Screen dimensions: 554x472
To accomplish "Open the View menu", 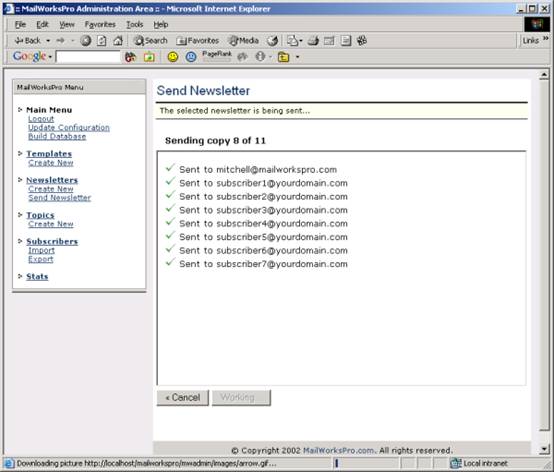I will [x=67, y=24].
